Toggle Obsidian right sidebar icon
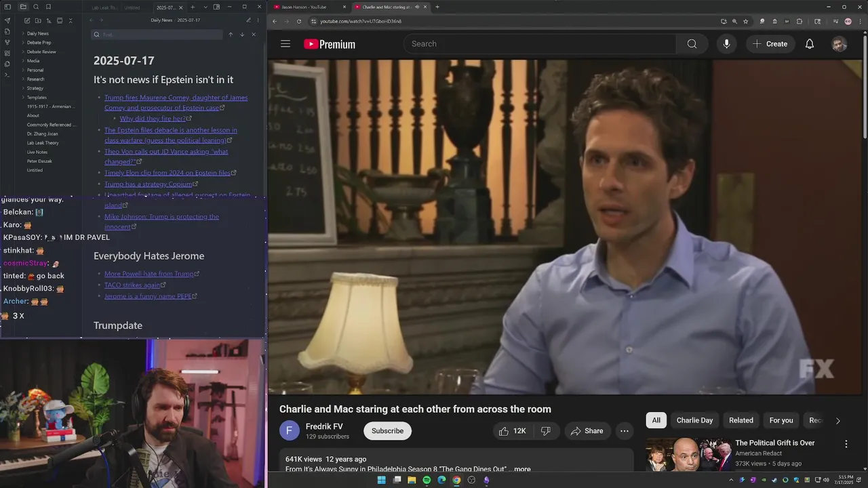The height and width of the screenshot is (488, 868). pyautogui.click(x=216, y=7)
